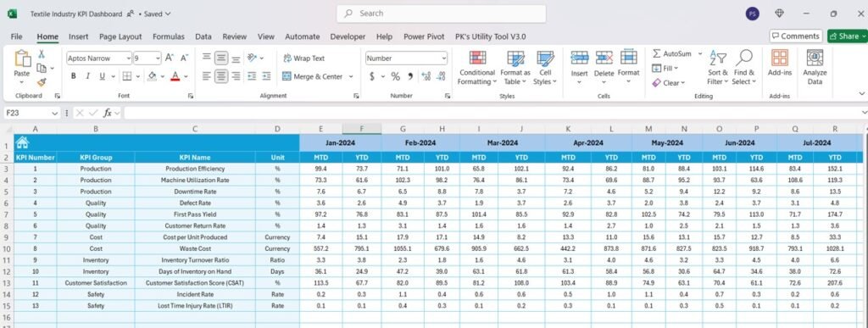Select the Format Painter brush
Image resolution: width=868 pixels, height=328 pixels.
point(42,82)
